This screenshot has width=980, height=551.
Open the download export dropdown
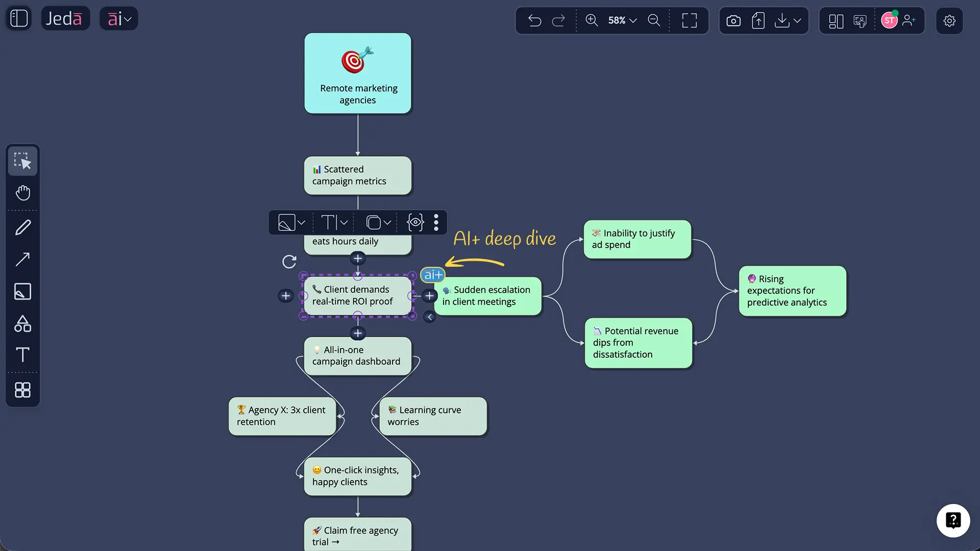788,21
